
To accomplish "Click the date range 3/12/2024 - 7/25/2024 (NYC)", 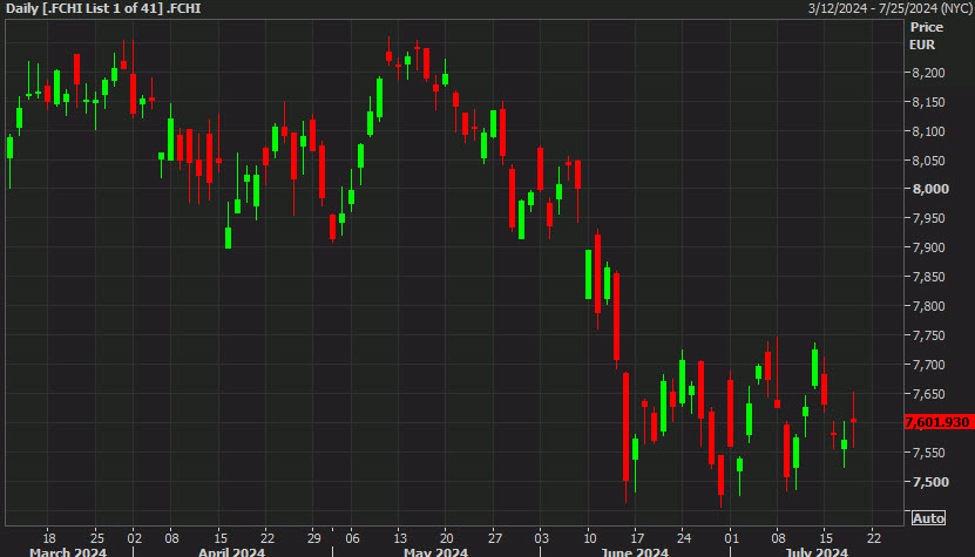I will click(x=889, y=9).
